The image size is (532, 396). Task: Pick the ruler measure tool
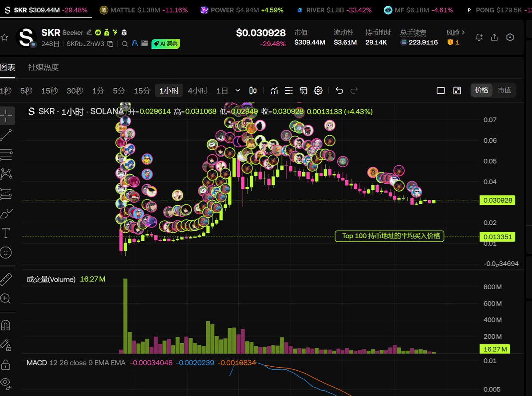6,279
